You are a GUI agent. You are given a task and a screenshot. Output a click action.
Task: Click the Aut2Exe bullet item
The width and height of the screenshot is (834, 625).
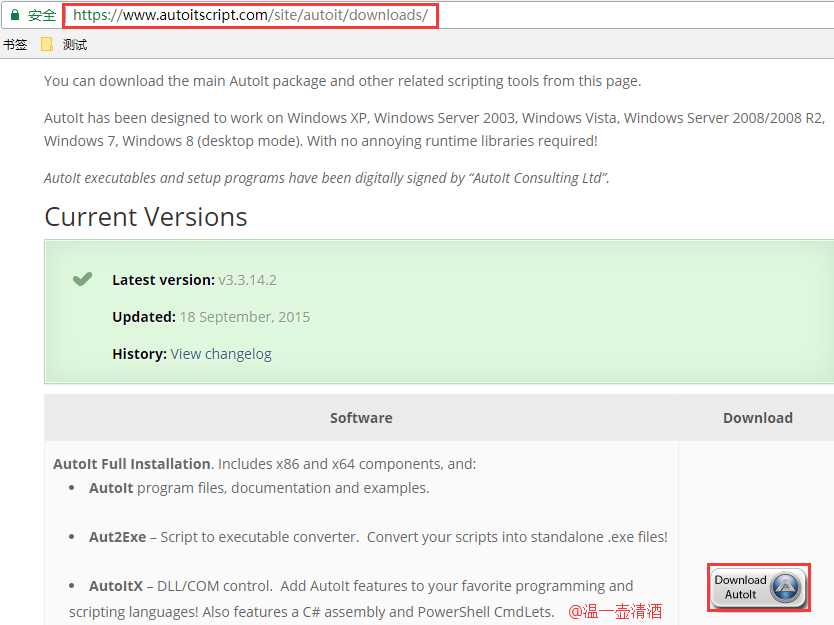pos(378,537)
